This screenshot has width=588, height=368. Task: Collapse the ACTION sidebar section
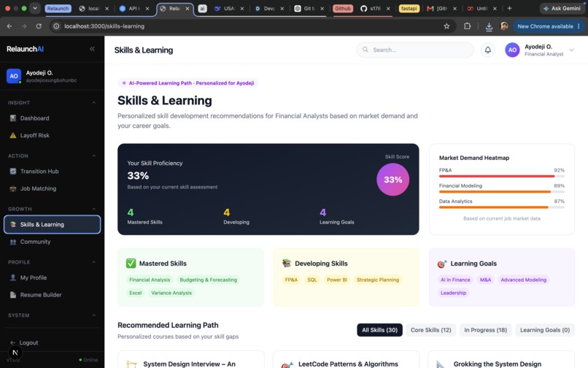click(94, 156)
